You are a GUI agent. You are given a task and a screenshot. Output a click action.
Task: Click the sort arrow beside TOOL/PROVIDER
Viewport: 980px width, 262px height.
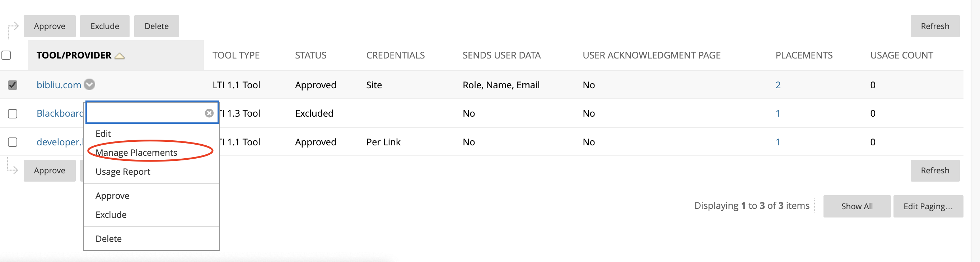point(120,56)
